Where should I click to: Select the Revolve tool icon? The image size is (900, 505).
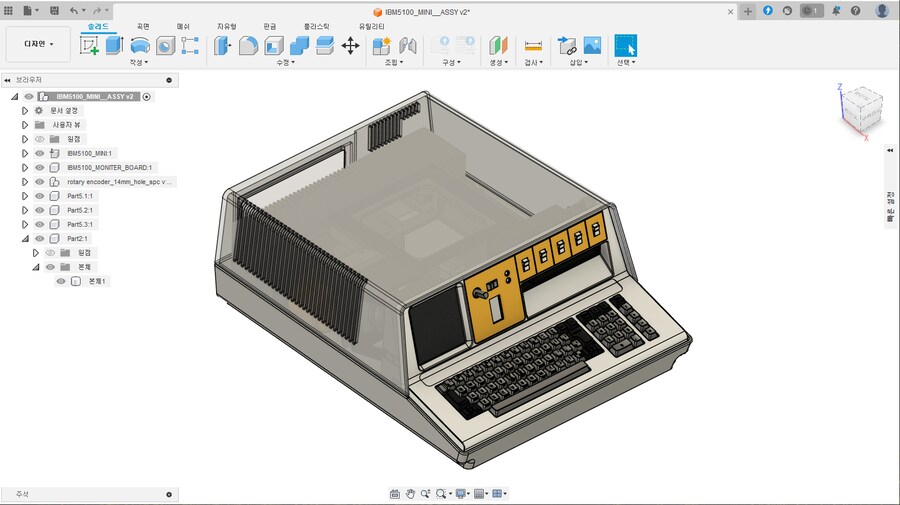pyautogui.click(x=140, y=45)
